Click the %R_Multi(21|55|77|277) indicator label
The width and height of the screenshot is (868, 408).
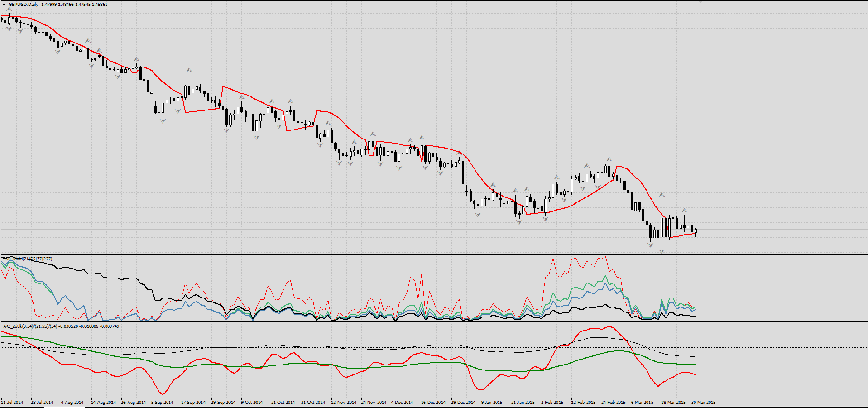28,259
